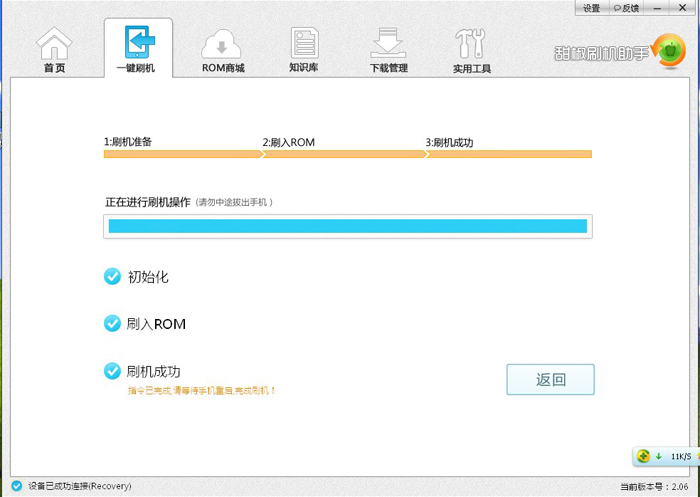Open the ROM商城 cloud download icon

click(221, 44)
